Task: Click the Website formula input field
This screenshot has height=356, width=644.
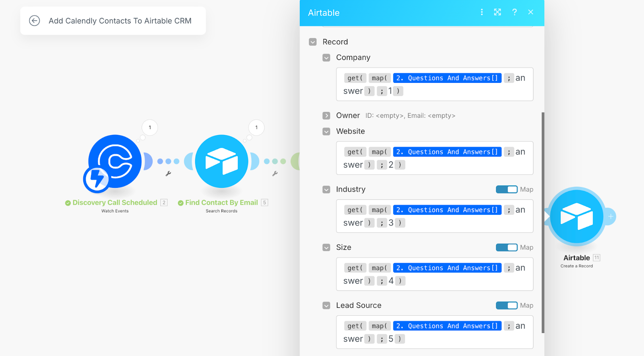Action: pos(435,158)
